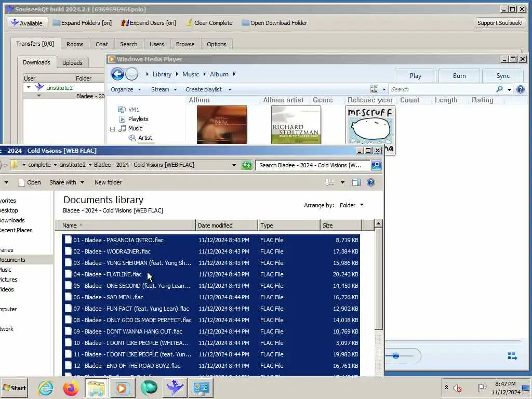532x399 pixels.
Task: Switch to the Browse tab in Soulseek
Action: (185, 44)
